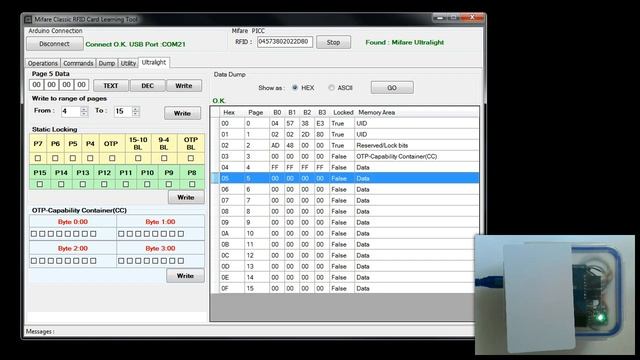Click the GO button in Data Dump
This screenshot has height=360, width=640.
point(392,88)
